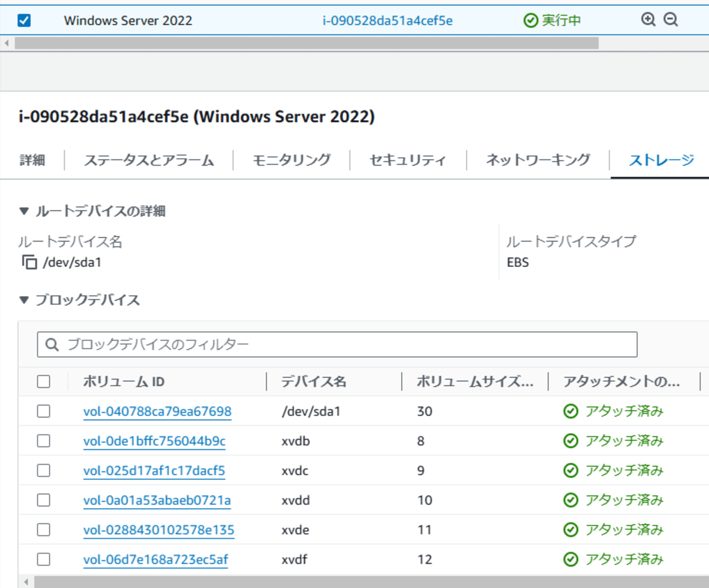The width and height of the screenshot is (709, 588).
Task: Collapse the ルートデバイスの詳細 section
Action: [x=24, y=211]
